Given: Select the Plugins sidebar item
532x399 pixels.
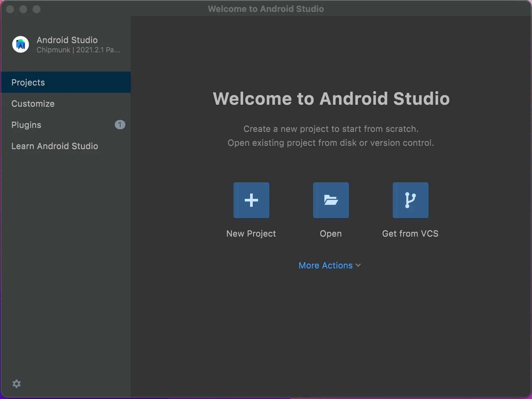Looking at the screenshot, I should (27, 125).
